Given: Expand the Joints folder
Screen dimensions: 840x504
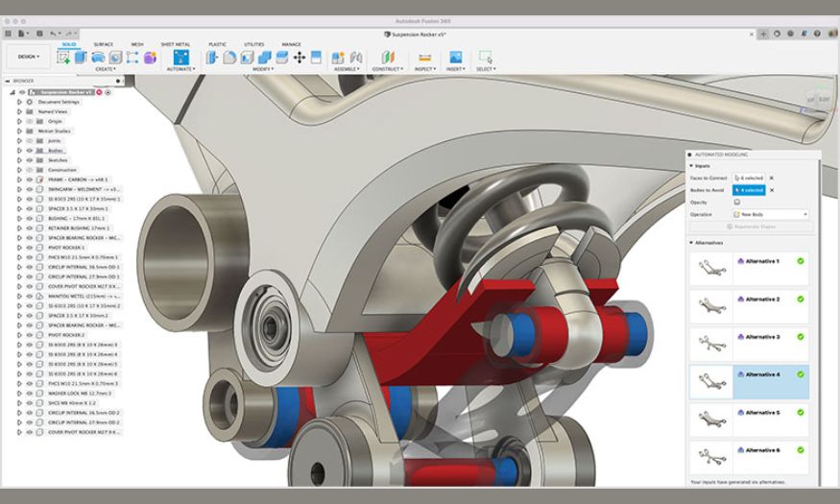Looking at the screenshot, I should pyautogui.click(x=19, y=141).
